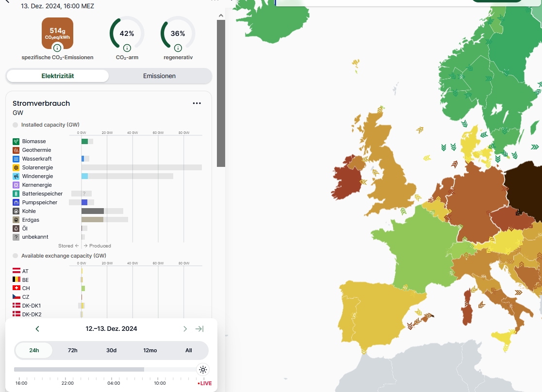Click the 12.–13. Dez. 2024 date label
This screenshot has width=542, height=392.
click(x=111, y=329)
